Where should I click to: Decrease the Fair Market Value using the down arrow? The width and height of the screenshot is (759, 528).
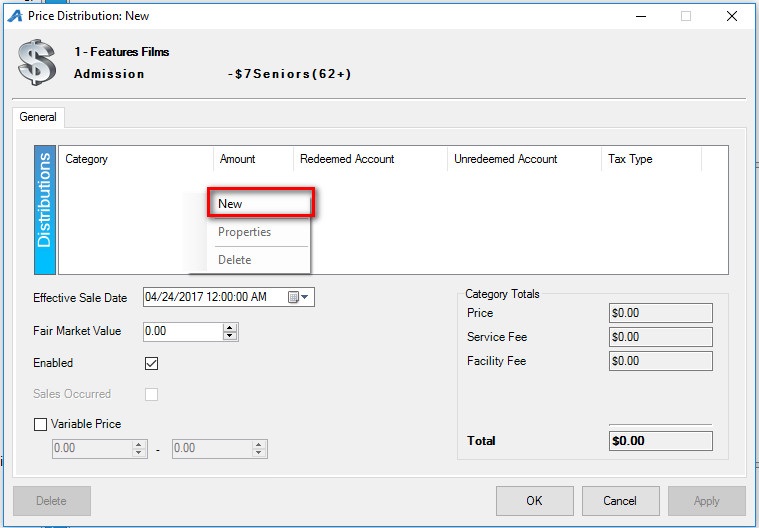[230, 336]
